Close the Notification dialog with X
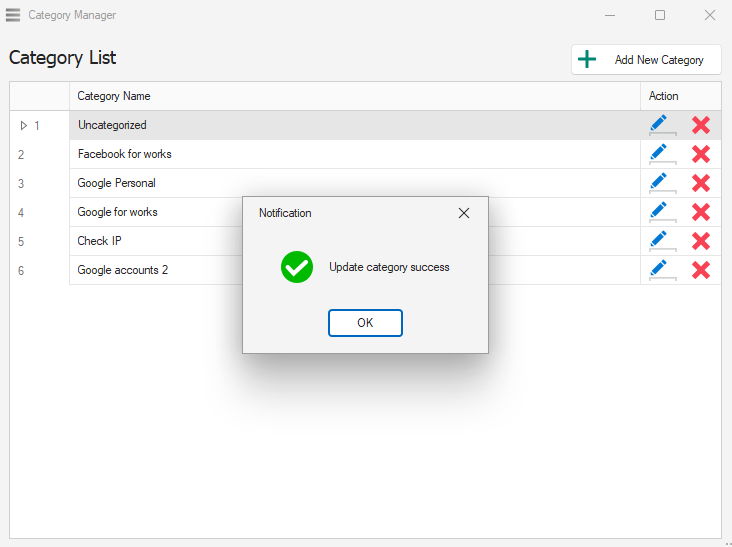732x547 pixels. (464, 213)
